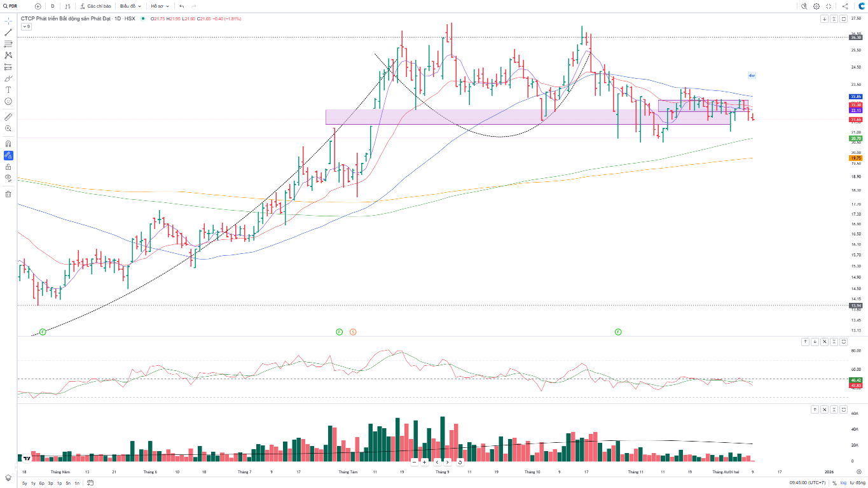This screenshot has height=488, width=868.
Task: Select the Trend Line drawing tool
Action: click(8, 32)
